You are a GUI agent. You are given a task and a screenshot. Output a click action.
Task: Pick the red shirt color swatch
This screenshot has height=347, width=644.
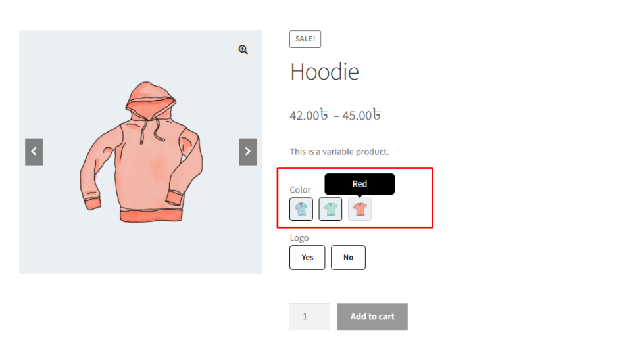pos(360,209)
